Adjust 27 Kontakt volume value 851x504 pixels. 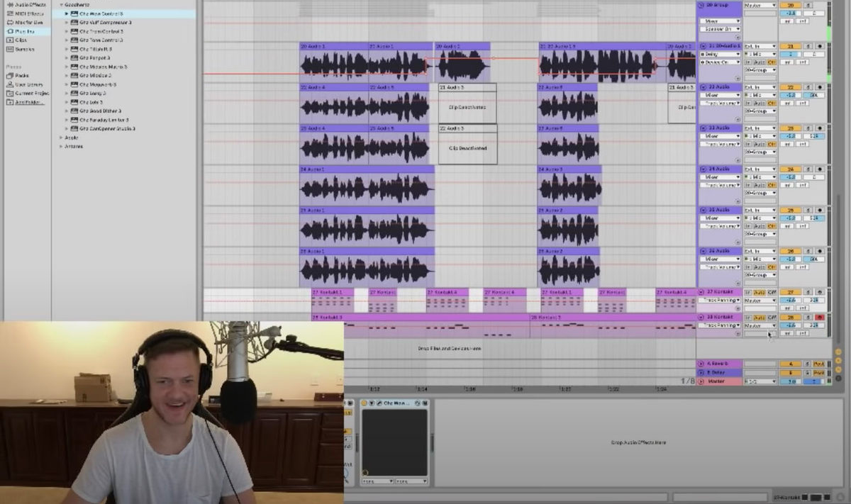[790, 301]
